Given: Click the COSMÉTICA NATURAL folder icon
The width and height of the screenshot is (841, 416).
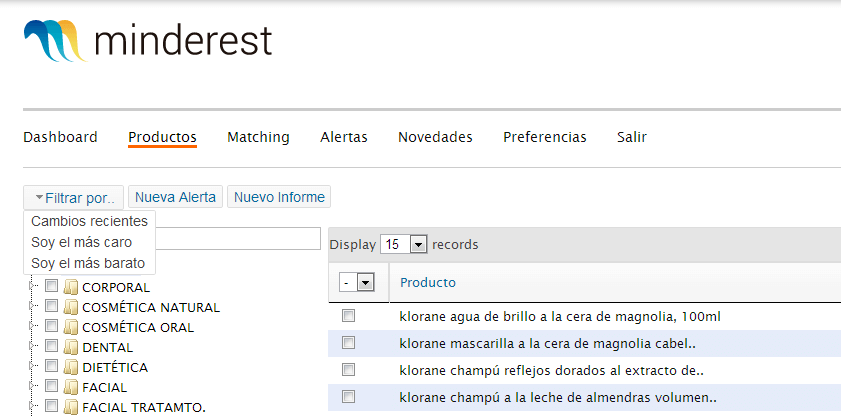Looking at the screenshot, I should [71, 307].
